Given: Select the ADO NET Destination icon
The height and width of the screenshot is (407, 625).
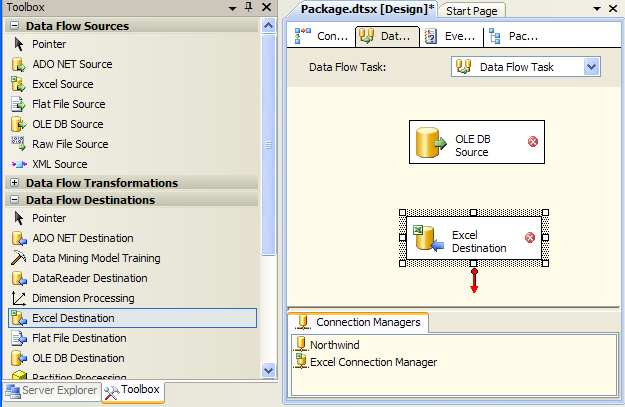Looking at the screenshot, I should (x=19, y=238).
